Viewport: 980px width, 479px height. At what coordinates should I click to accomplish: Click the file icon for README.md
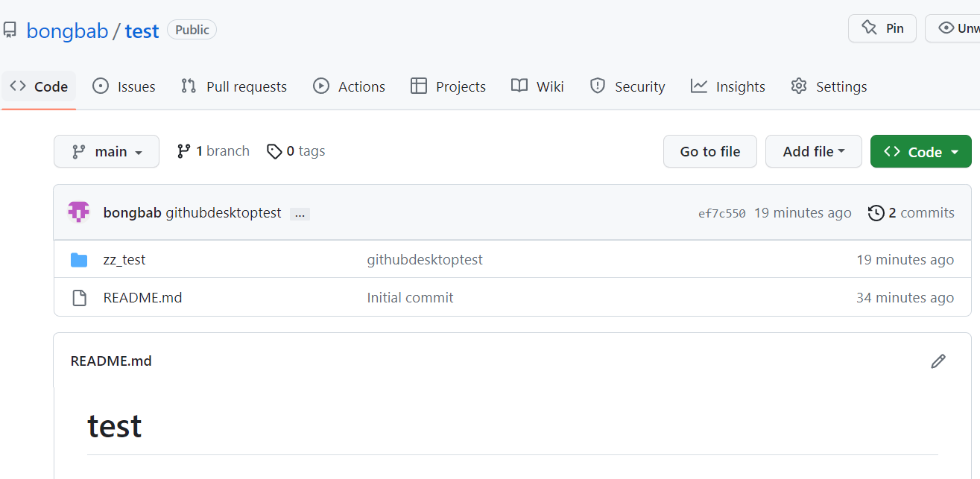click(79, 298)
